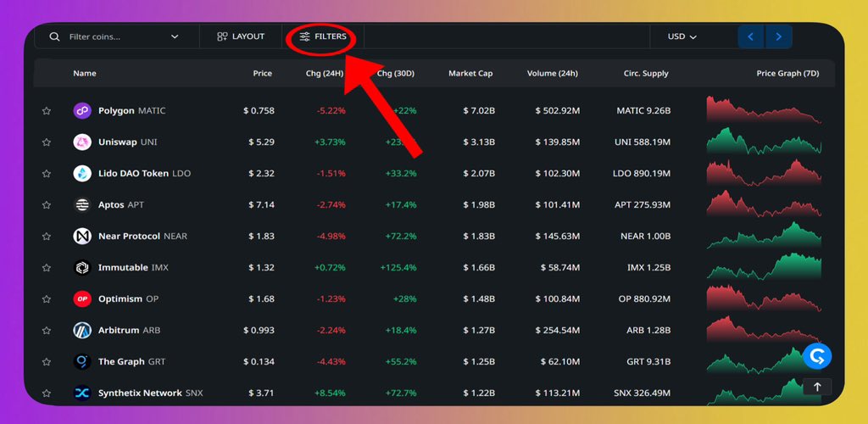Click the Optimism OP coin logo
The width and height of the screenshot is (868, 424).
(82, 298)
